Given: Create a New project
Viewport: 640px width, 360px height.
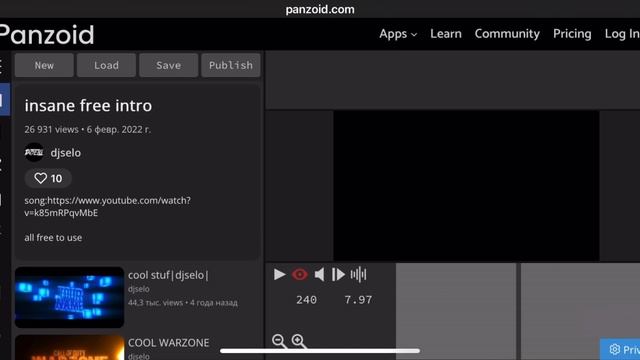Looking at the screenshot, I should 44,65.
